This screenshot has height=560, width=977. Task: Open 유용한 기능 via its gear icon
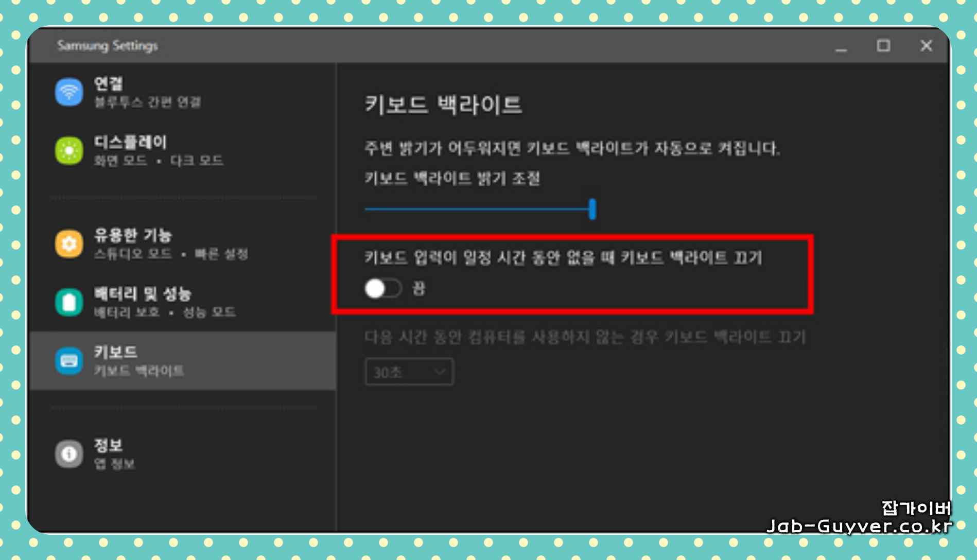tap(68, 243)
